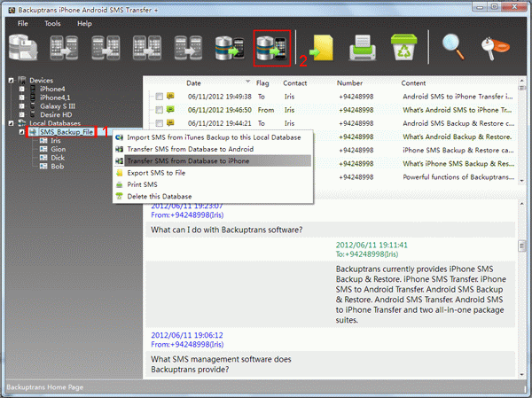Collapse the Local Databases tree node
Viewport: 532px width, 398px height.
pos(11,123)
